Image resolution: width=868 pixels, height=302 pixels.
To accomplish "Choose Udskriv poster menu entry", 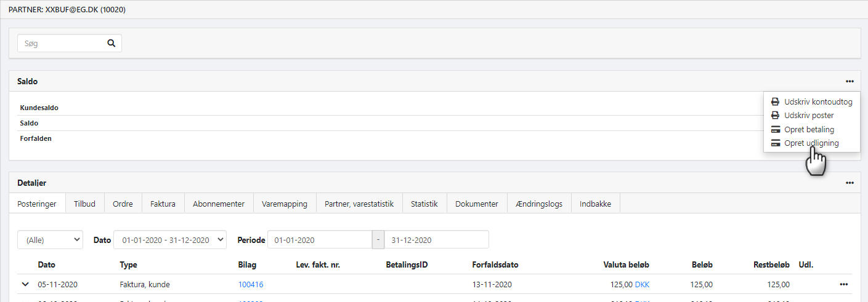I will tap(808, 116).
